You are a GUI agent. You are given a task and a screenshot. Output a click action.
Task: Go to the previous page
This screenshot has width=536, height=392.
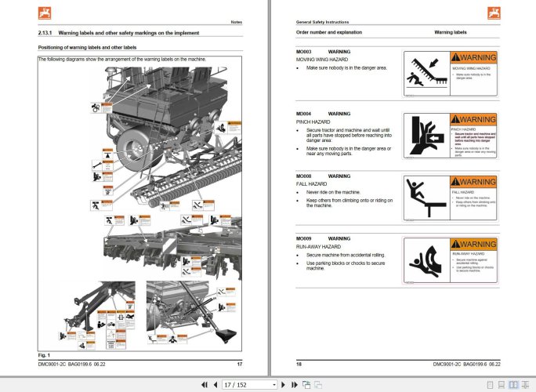coord(215,385)
